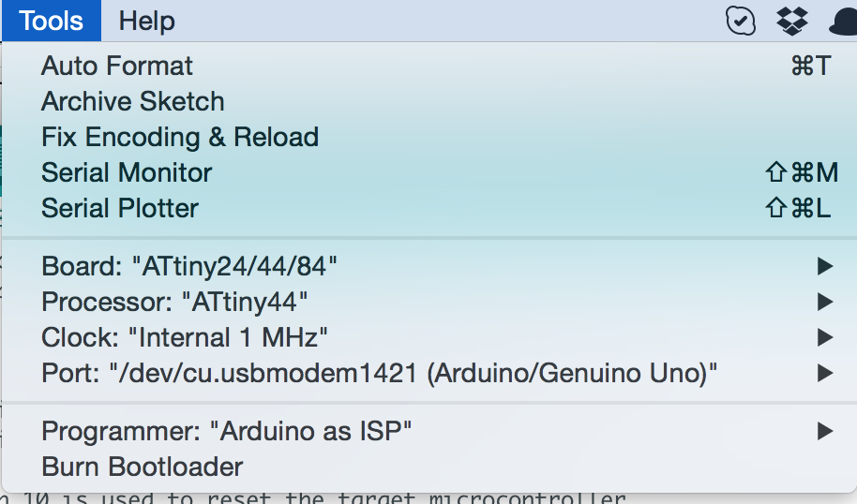Viewport: 857px width, 504px height.
Task: Choose Archive Sketch
Action: pyautogui.click(x=428, y=101)
